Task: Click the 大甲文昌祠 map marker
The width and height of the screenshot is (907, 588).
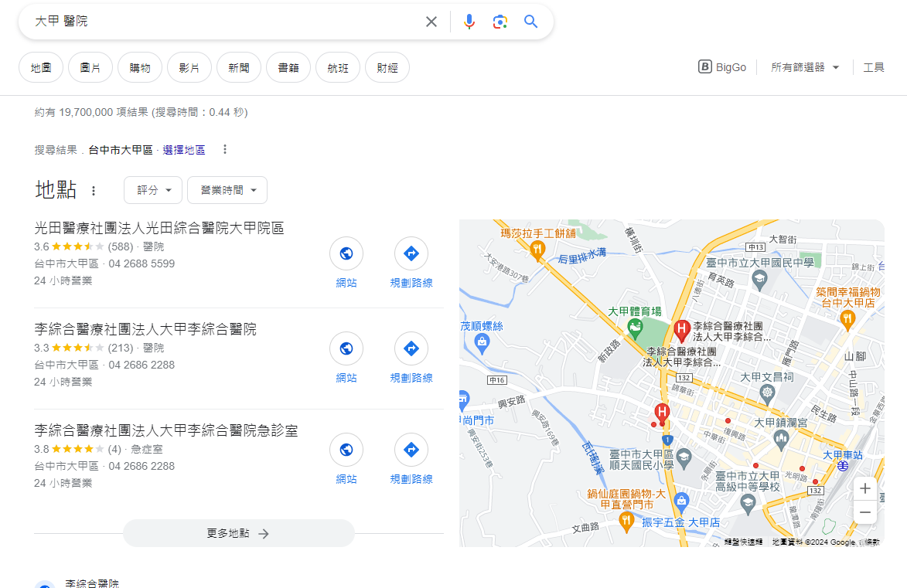Action: click(x=767, y=394)
